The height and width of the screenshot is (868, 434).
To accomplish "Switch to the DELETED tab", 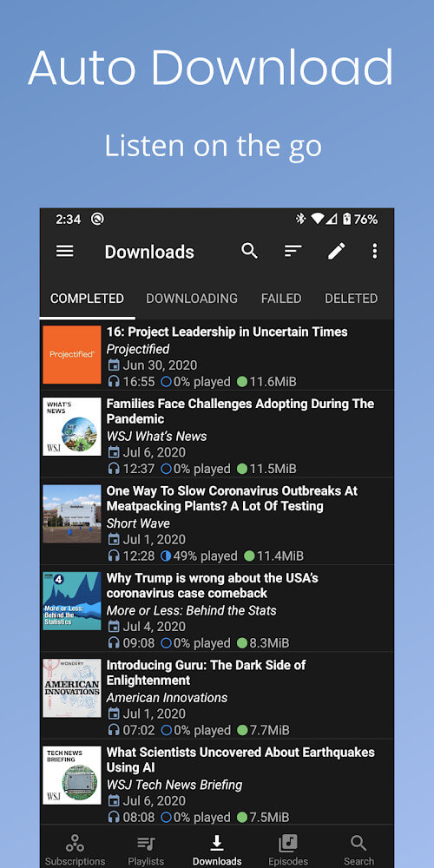I will tap(351, 299).
